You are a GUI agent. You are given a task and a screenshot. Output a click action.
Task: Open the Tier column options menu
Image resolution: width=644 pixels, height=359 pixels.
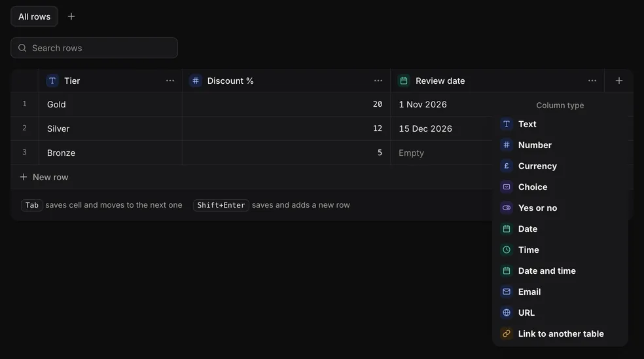tap(170, 81)
